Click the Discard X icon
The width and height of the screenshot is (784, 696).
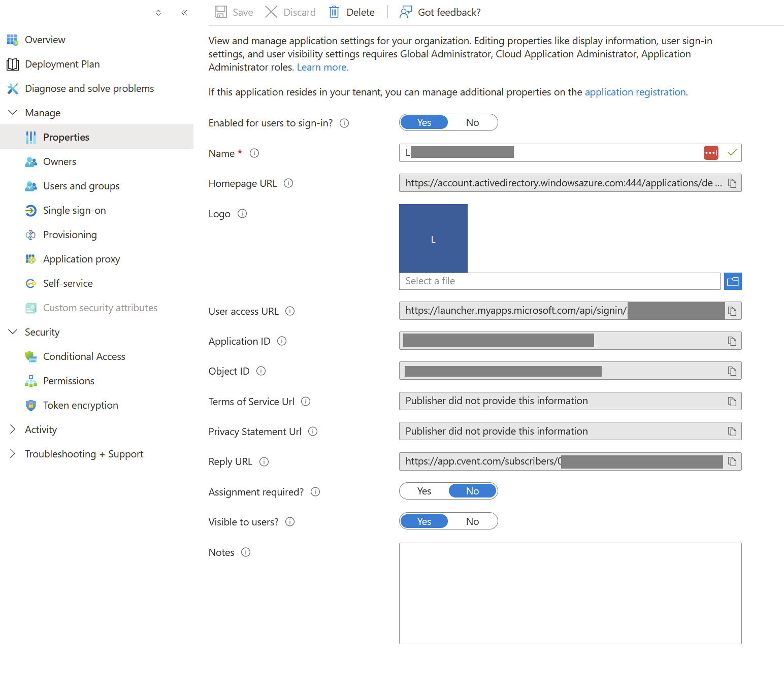pyautogui.click(x=271, y=12)
